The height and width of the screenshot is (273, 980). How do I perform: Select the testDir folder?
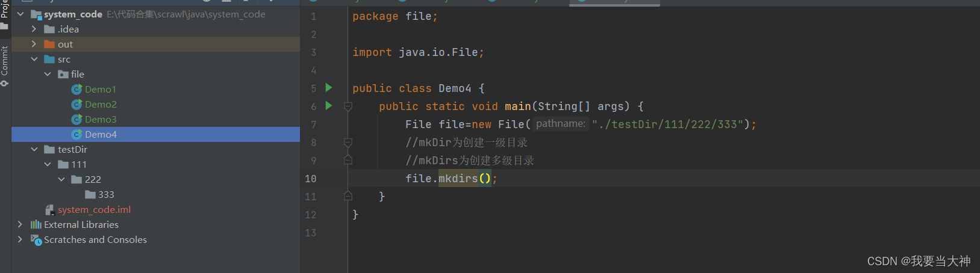point(72,149)
